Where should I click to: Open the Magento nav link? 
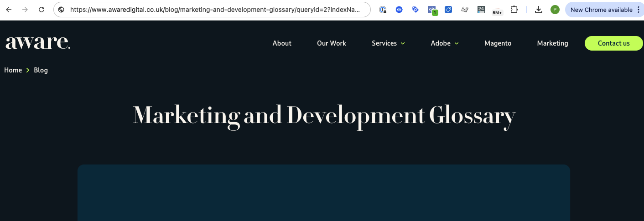[x=498, y=43]
